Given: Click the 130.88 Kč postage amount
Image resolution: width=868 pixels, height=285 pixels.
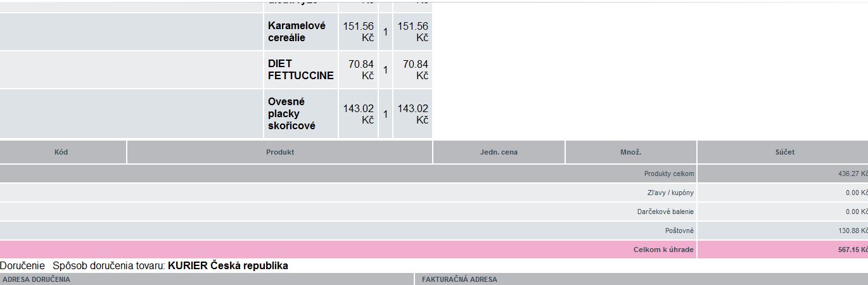Looking at the screenshot, I should click(852, 231).
